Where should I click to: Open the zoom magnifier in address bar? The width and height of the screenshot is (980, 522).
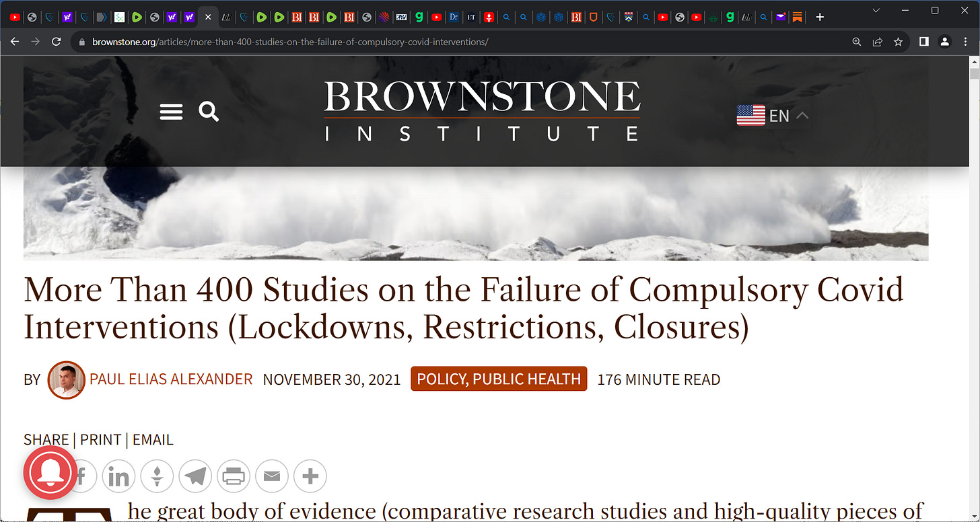[x=857, y=42]
